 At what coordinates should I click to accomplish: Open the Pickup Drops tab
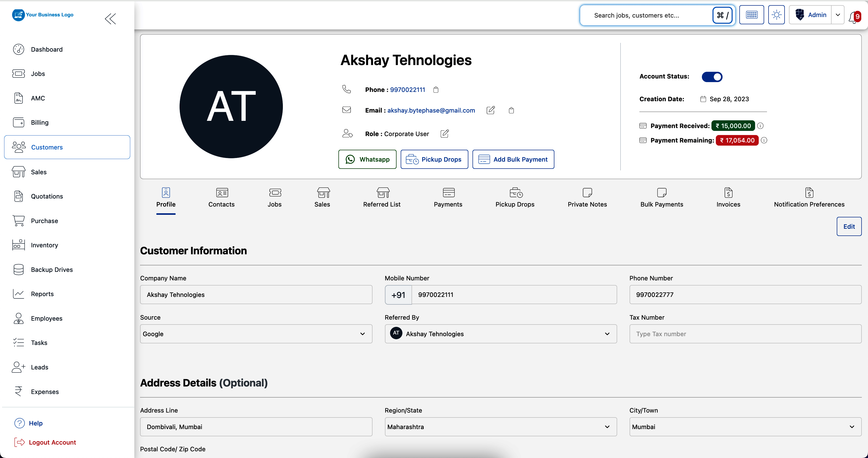point(515,198)
